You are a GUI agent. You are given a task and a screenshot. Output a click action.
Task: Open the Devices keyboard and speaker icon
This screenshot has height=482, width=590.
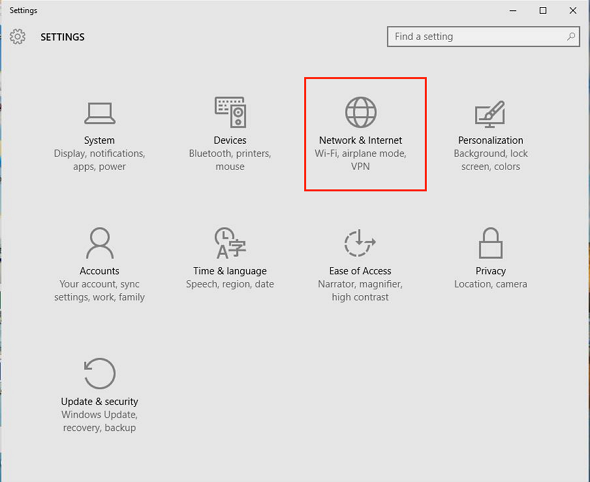click(230, 112)
